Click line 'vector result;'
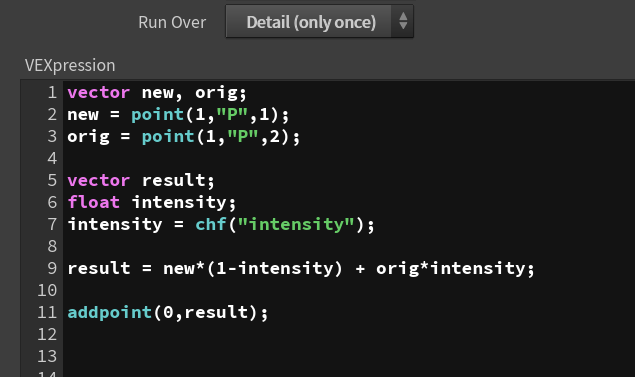The image size is (635, 377). click(x=141, y=180)
